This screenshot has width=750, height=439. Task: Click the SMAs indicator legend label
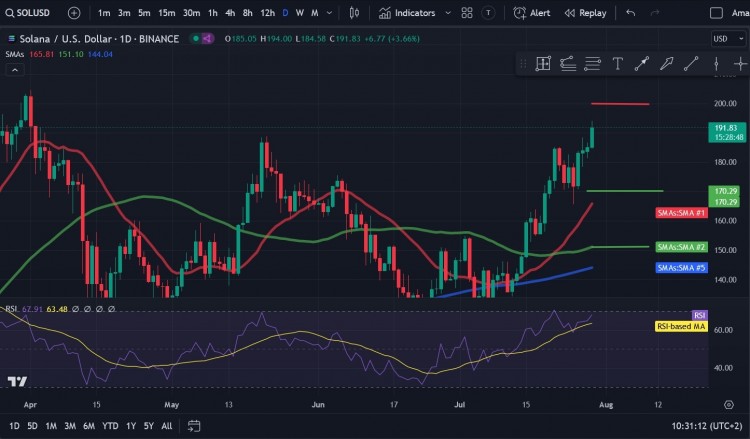click(x=14, y=54)
